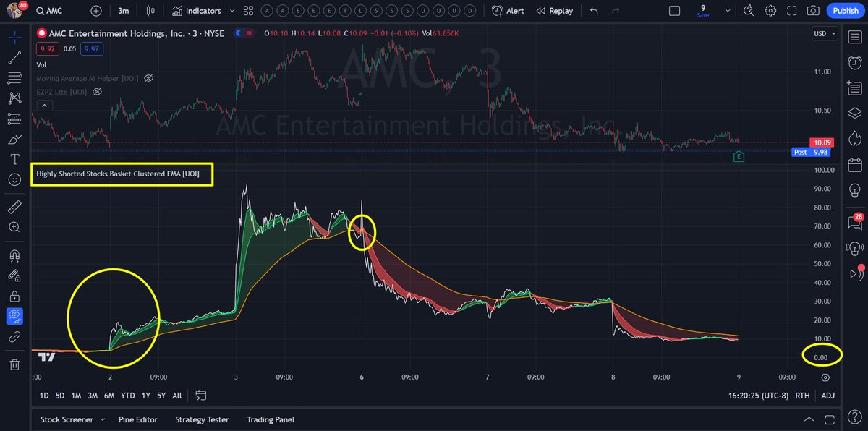Take a chart snapshot with camera icon
Screen dimensions: 868x431
click(813, 11)
